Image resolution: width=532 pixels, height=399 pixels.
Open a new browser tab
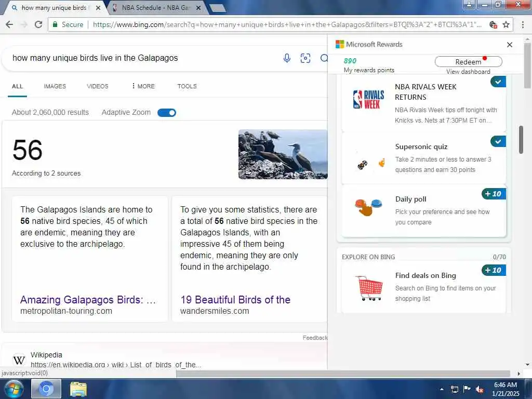(x=218, y=8)
